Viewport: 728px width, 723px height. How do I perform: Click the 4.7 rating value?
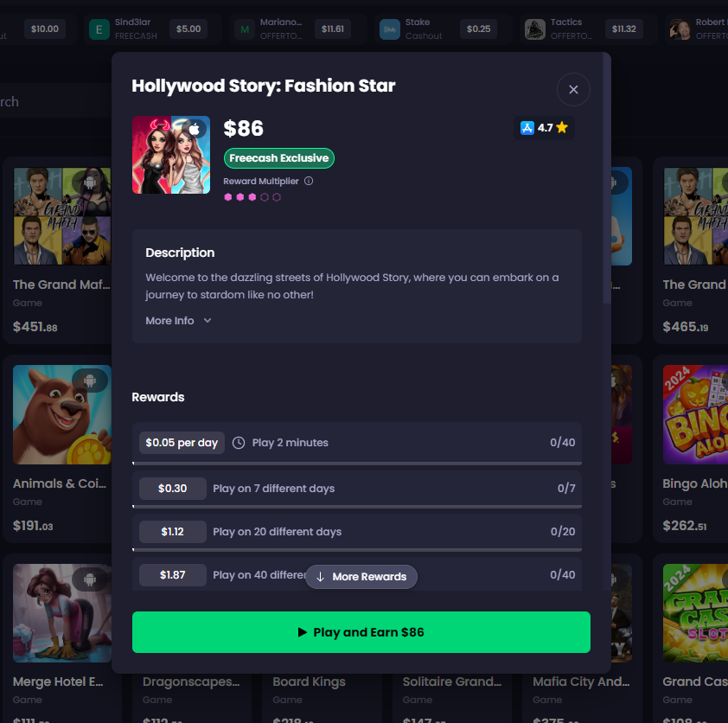(x=545, y=128)
